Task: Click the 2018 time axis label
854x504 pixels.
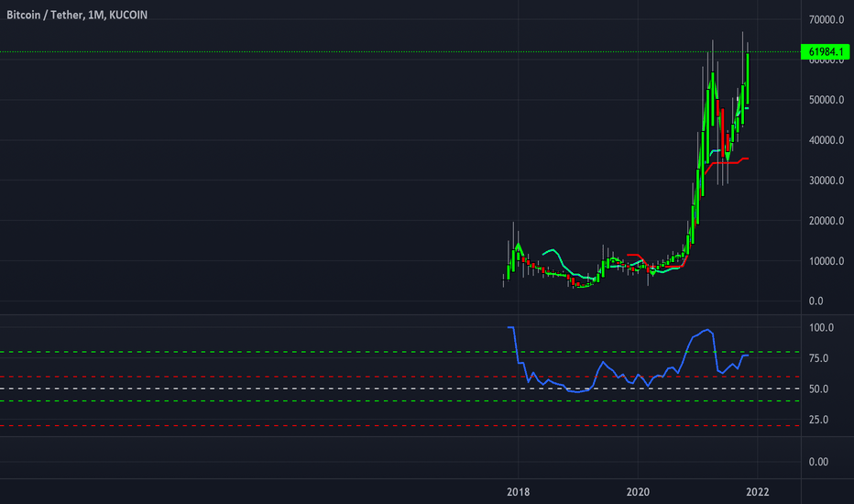Action: point(518,492)
